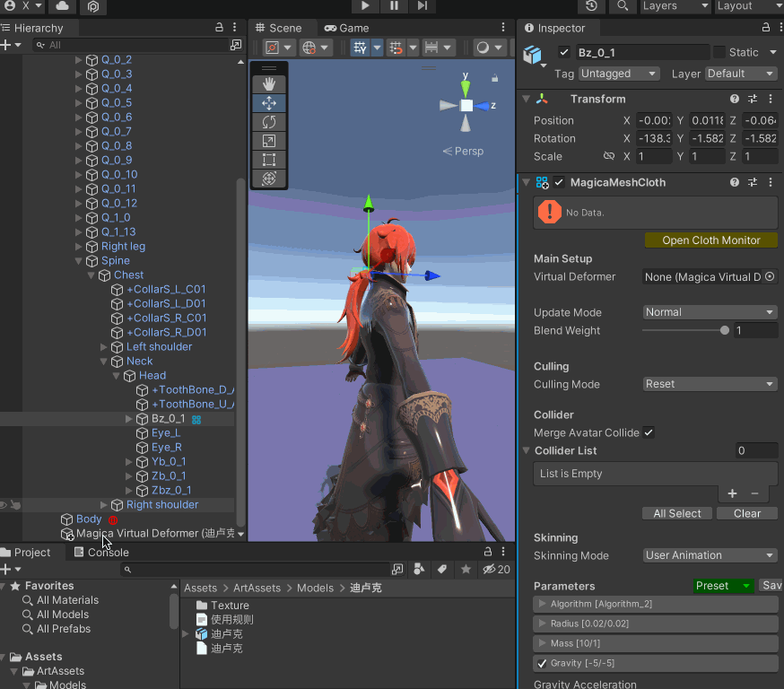Viewport: 784px width, 689px height.
Task: Click the Pause button
Action: pyautogui.click(x=394, y=6)
